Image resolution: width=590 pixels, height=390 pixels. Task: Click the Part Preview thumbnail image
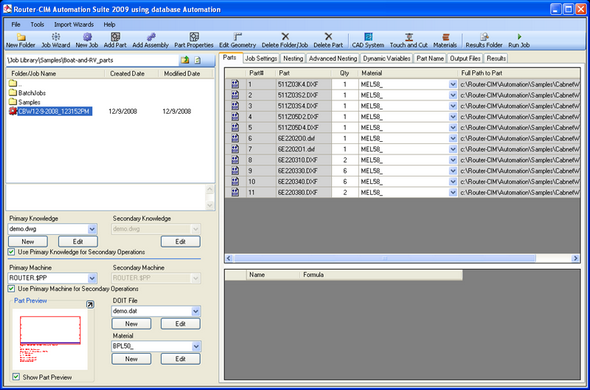click(x=50, y=339)
